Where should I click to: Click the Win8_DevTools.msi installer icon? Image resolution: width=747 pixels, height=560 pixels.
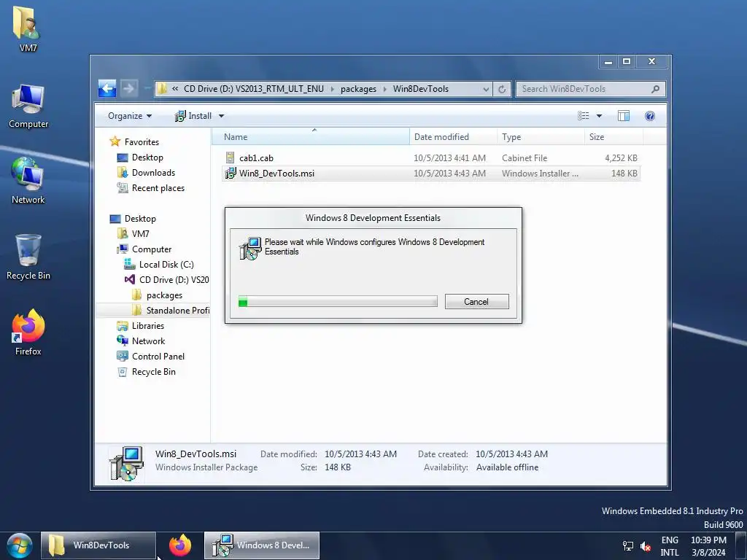click(231, 173)
